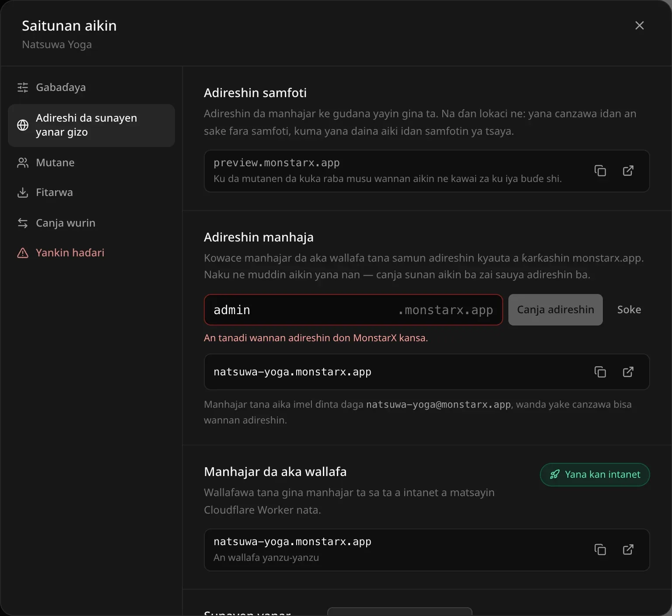This screenshot has width=672, height=616.
Task: Click the Gabadaya sliders icon
Action: pyautogui.click(x=23, y=87)
